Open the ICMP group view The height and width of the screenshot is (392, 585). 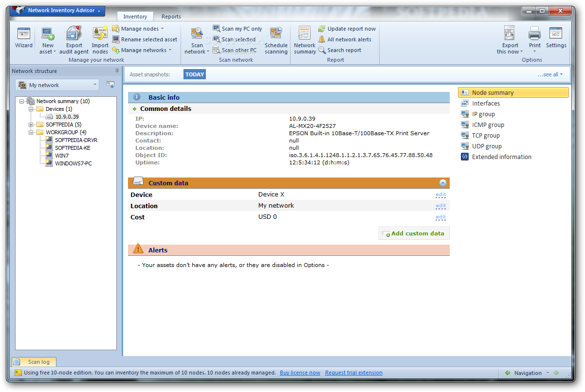[x=488, y=125]
